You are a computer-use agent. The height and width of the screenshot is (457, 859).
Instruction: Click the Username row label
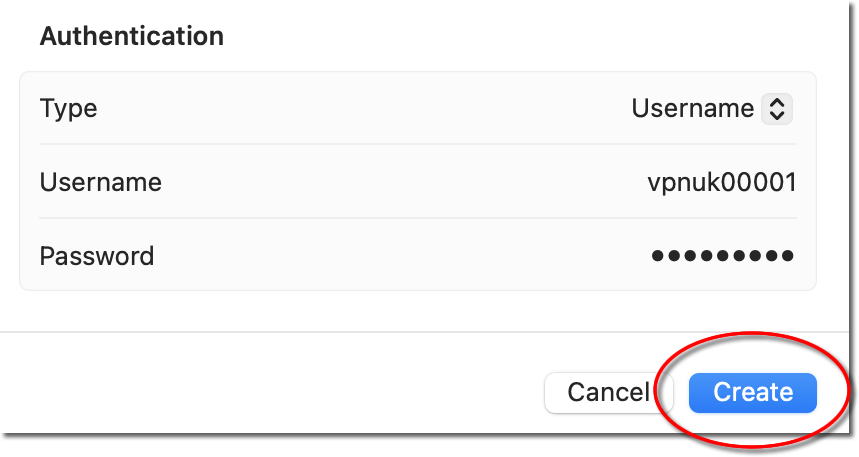[100, 182]
